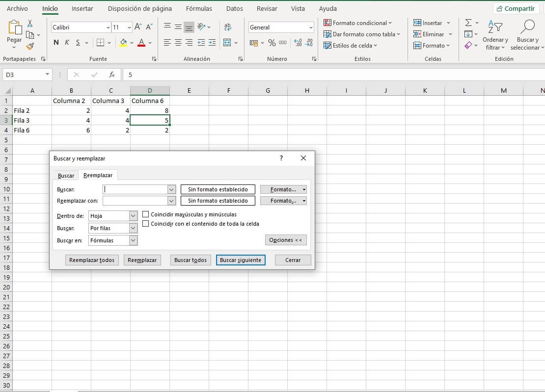Image resolution: width=545 pixels, height=392 pixels.
Task: Click the AutoSum sigma icon
Action: pos(468,23)
